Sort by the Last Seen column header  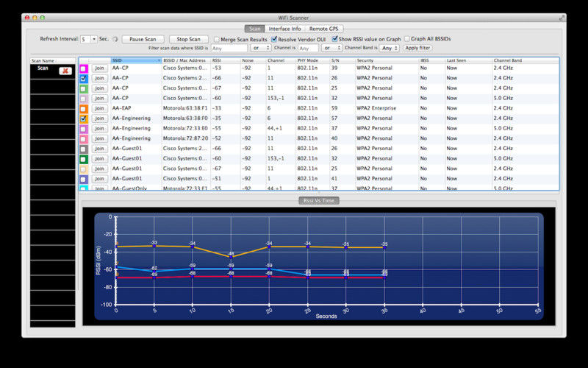pos(468,60)
